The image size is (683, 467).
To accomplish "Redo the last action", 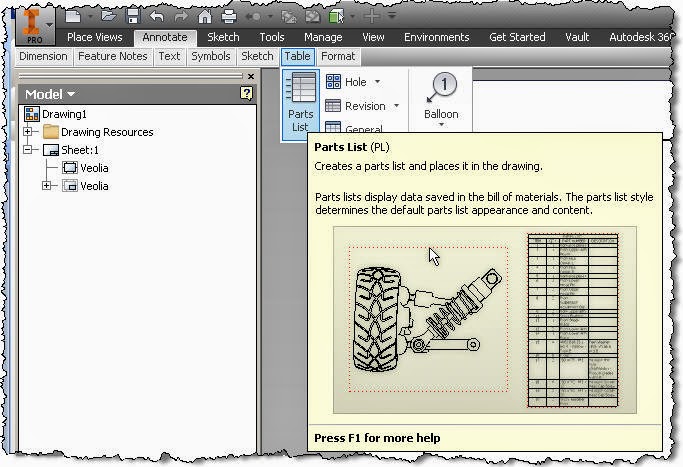I will coord(181,17).
